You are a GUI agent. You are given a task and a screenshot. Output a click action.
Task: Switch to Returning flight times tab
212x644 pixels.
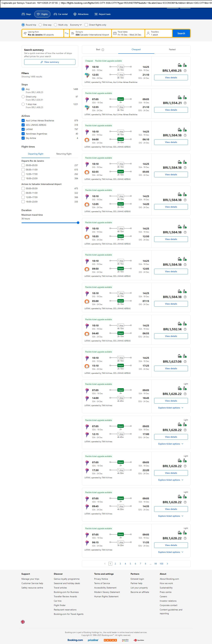(64, 154)
